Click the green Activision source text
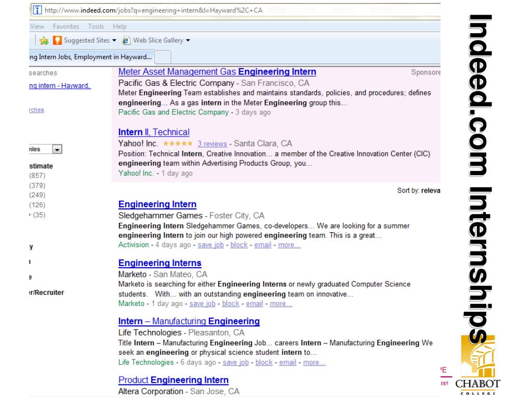The height and width of the screenshot is (399, 532). [x=134, y=245]
